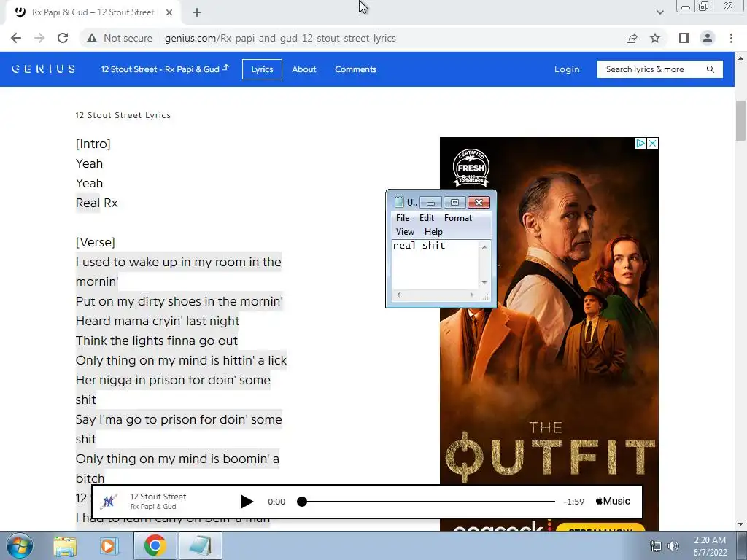747x560 pixels.
Task: Expand the tab search chevron
Action: click(x=659, y=12)
